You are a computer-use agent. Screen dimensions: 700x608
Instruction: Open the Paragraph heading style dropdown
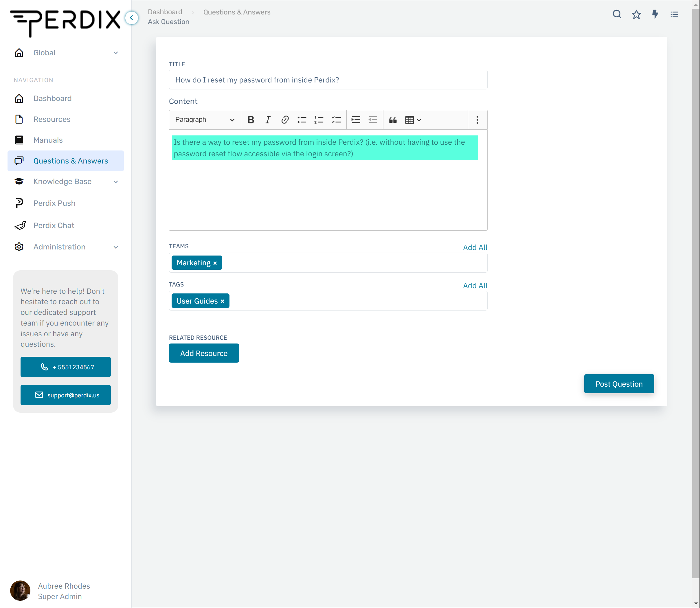click(x=205, y=120)
